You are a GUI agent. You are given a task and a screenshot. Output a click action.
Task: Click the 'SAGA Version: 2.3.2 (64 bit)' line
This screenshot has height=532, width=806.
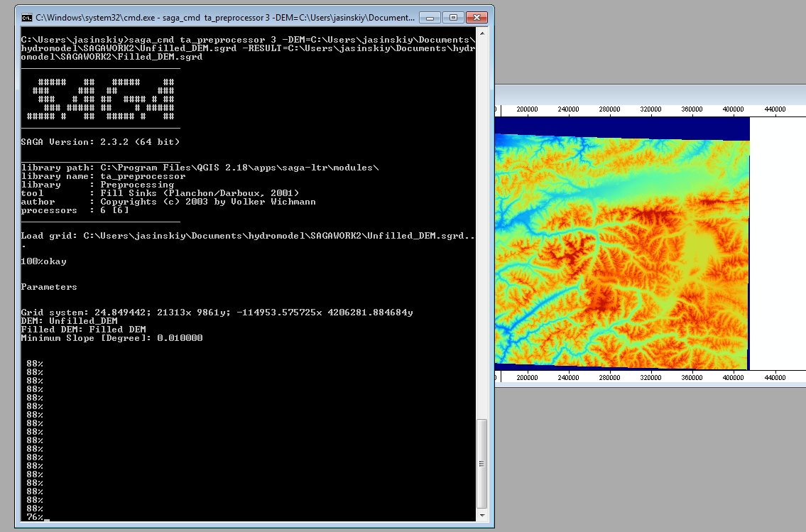[100, 142]
